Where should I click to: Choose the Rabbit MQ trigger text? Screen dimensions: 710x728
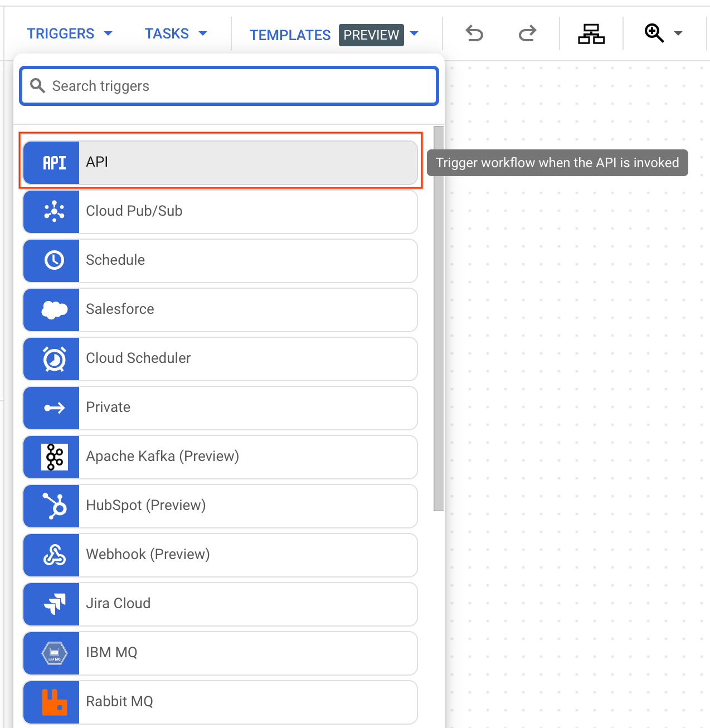[x=119, y=701]
